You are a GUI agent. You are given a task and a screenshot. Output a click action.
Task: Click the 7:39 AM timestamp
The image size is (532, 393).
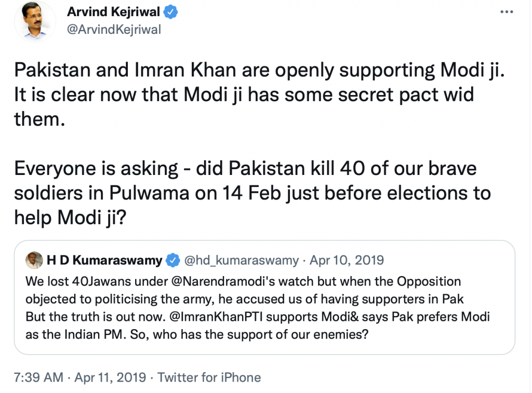click(x=38, y=377)
